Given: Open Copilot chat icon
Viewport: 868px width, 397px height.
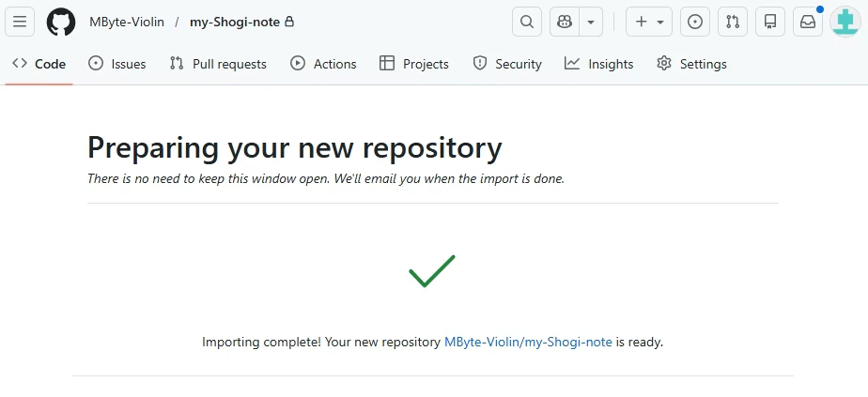Looking at the screenshot, I should click(565, 23).
